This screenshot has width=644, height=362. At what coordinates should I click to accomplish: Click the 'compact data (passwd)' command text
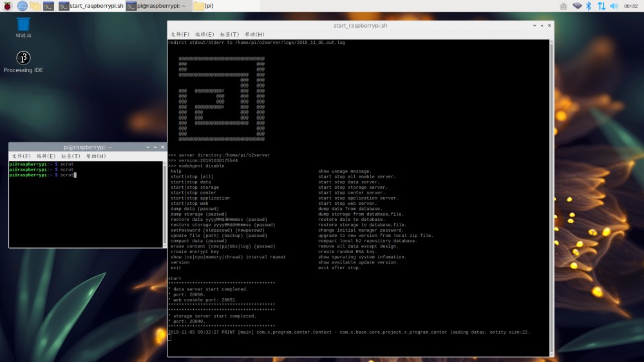tap(199, 241)
